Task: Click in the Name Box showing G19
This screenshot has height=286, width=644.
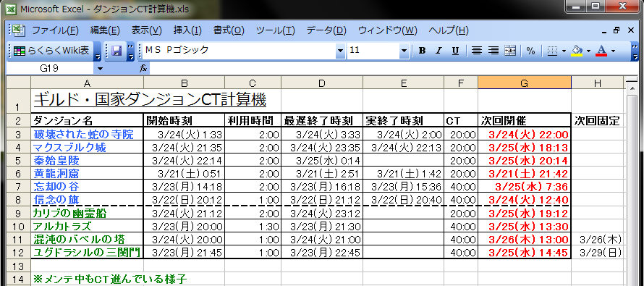Action: coord(51,68)
